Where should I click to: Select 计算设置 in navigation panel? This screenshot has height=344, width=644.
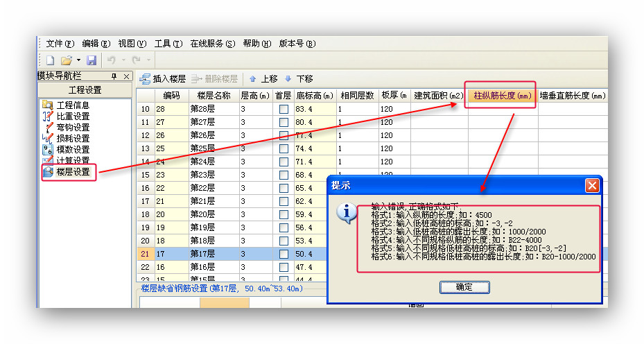66,160
